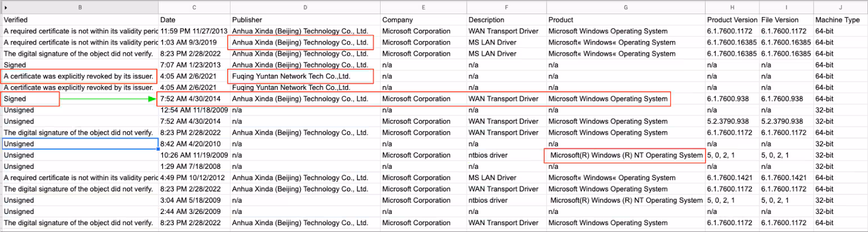868x232 pixels.
Task: Click the 'Machine Type' header cell
Action: coord(840,20)
